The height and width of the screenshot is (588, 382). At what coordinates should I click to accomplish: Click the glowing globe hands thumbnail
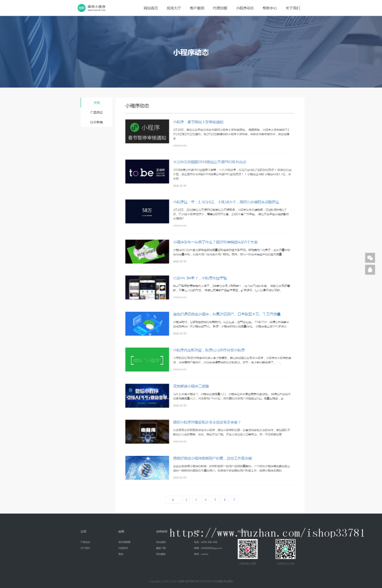click(x=147, y=468)
